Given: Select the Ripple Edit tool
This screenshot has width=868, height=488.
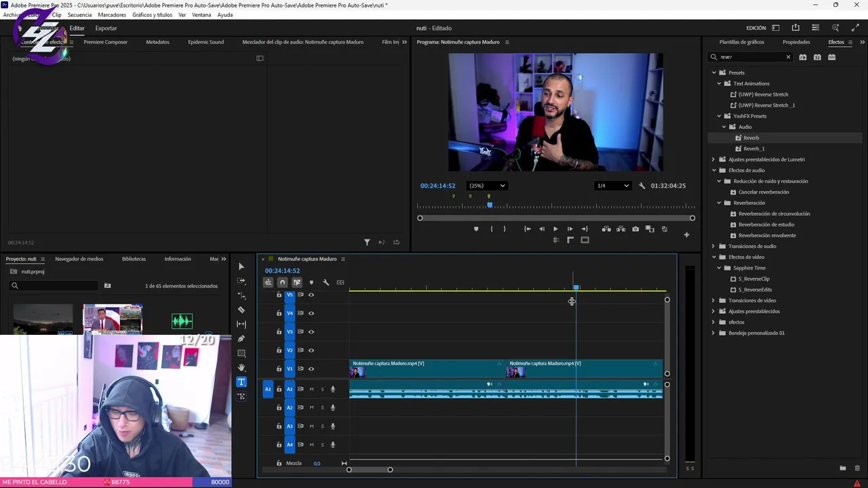Looking at the screenshot, I should [241, 296].
